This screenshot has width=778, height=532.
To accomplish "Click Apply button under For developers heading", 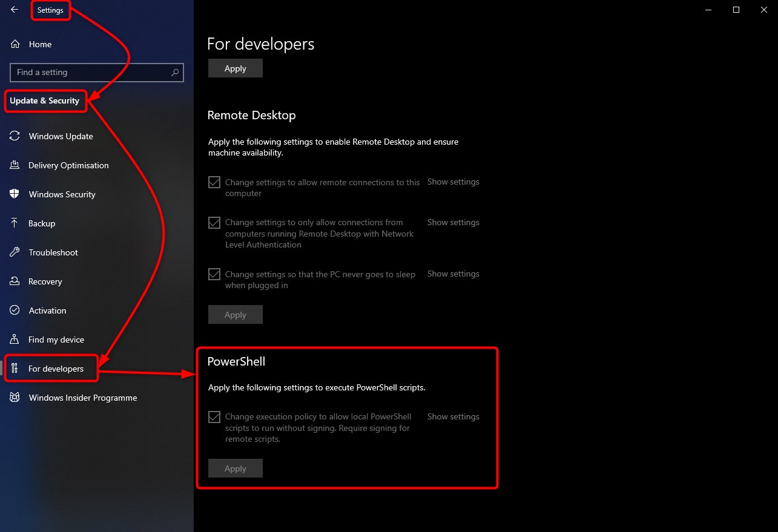I will pyautogui.click(x=236, y=68).
